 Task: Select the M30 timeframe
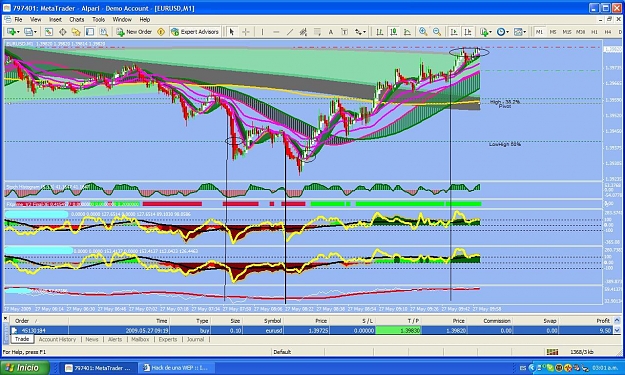tap(580, 32)
